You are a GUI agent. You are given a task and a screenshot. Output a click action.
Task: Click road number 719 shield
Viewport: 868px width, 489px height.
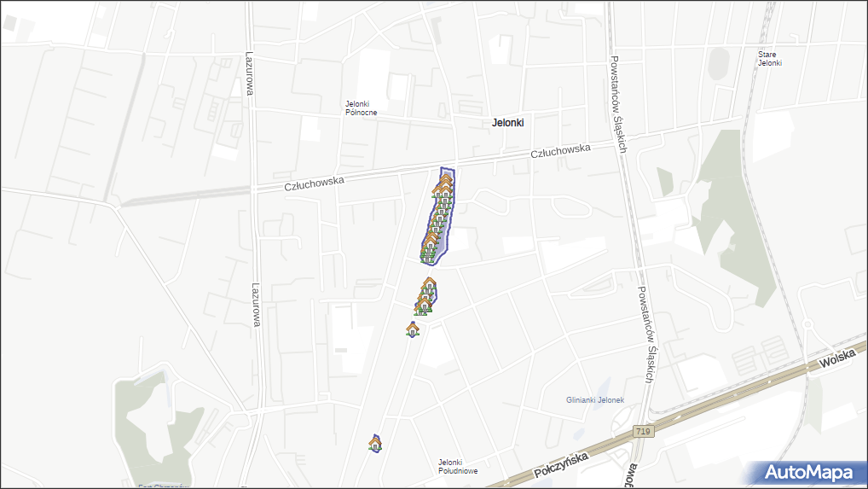click(x=643, y=431)
